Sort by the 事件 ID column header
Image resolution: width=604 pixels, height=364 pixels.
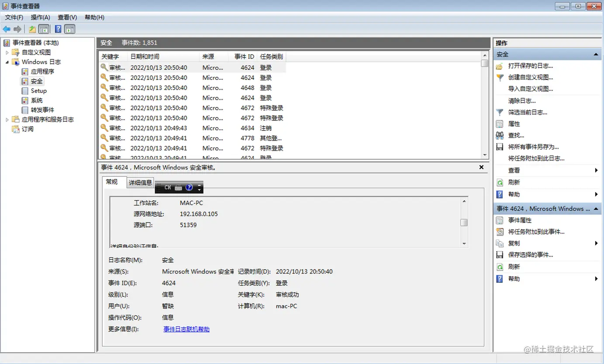[x=242, y=57]
